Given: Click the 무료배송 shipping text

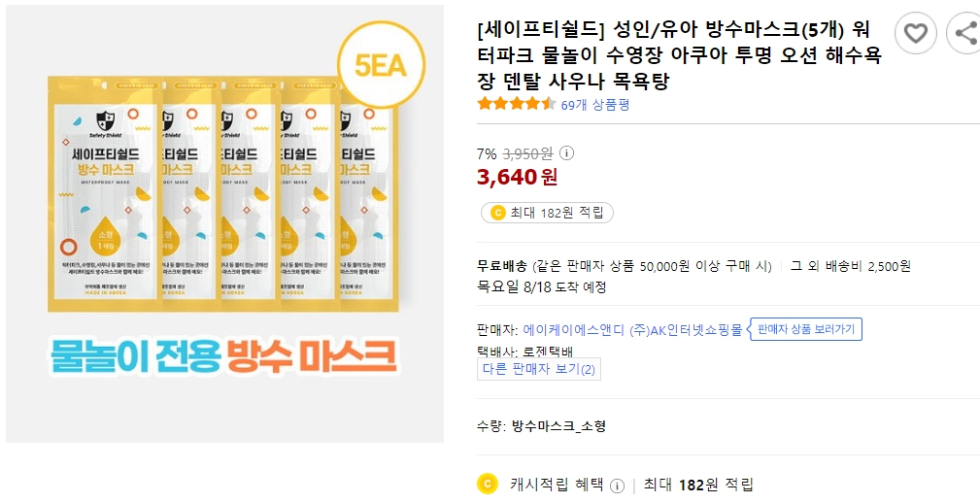Looking at the screenshot, I should click(502, 266).
